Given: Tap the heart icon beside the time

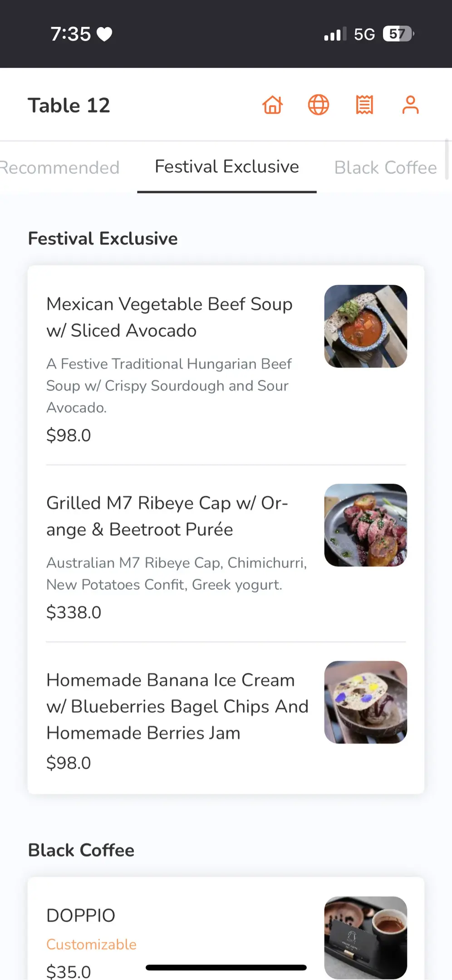Looking at the screenshot, I should 105,34.
